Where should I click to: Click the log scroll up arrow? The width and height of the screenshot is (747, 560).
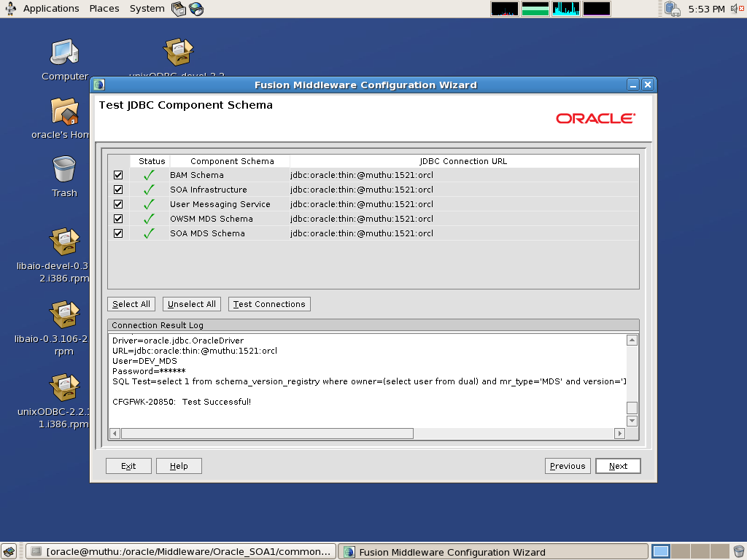[x=632, y=340]
